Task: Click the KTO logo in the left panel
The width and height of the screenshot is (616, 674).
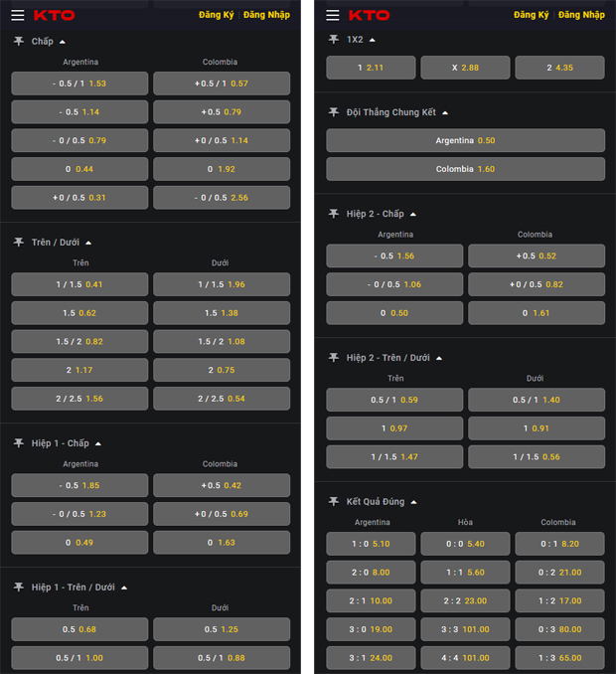Action: [54, 16]
